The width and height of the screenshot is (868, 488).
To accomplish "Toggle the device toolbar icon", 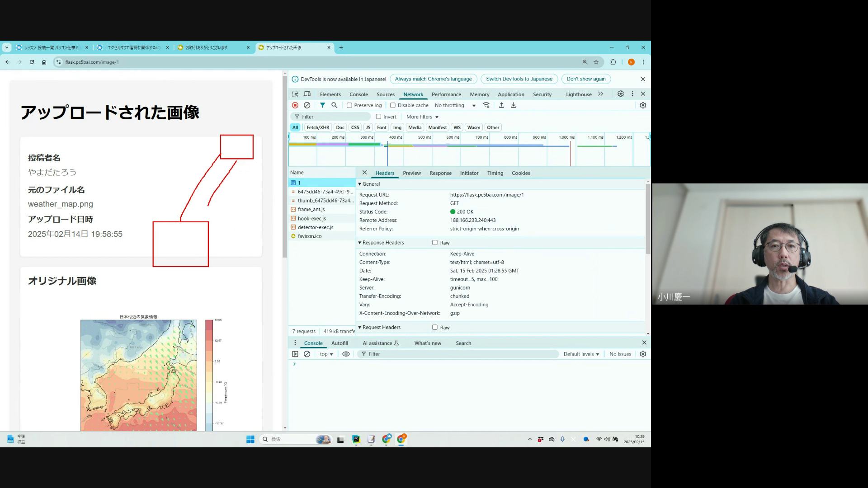I will 307,94.
